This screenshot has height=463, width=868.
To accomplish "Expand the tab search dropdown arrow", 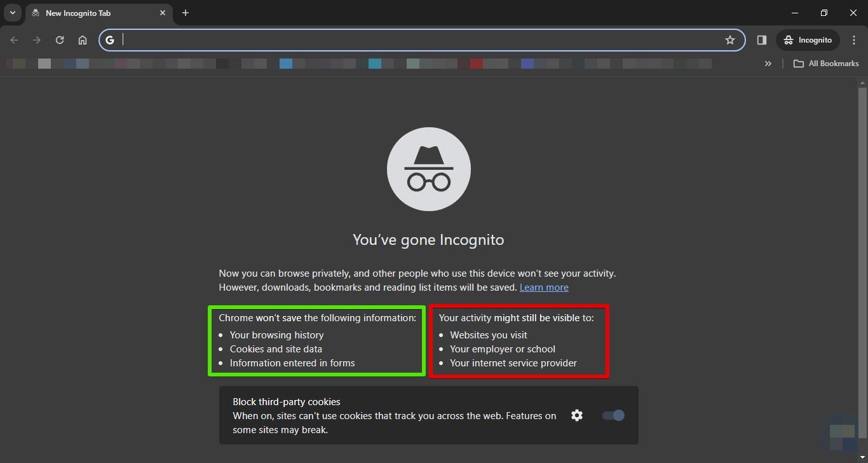I will tap(12, 13).
